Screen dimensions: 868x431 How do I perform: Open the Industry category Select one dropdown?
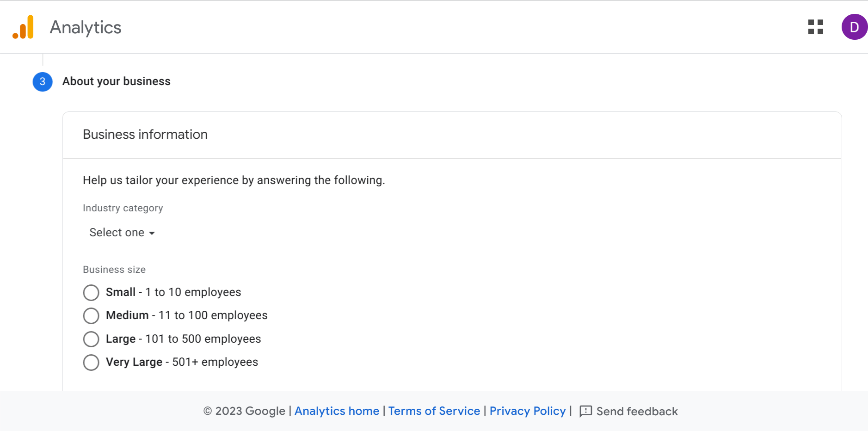pyautogui.click(x=121, y=233)
